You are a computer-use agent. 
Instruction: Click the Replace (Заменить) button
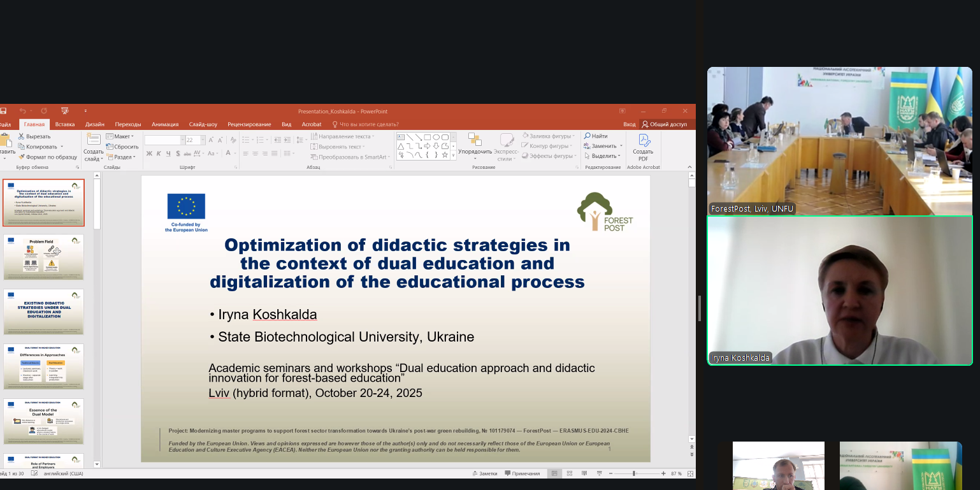pyautogui.click(x=600, y=146)
